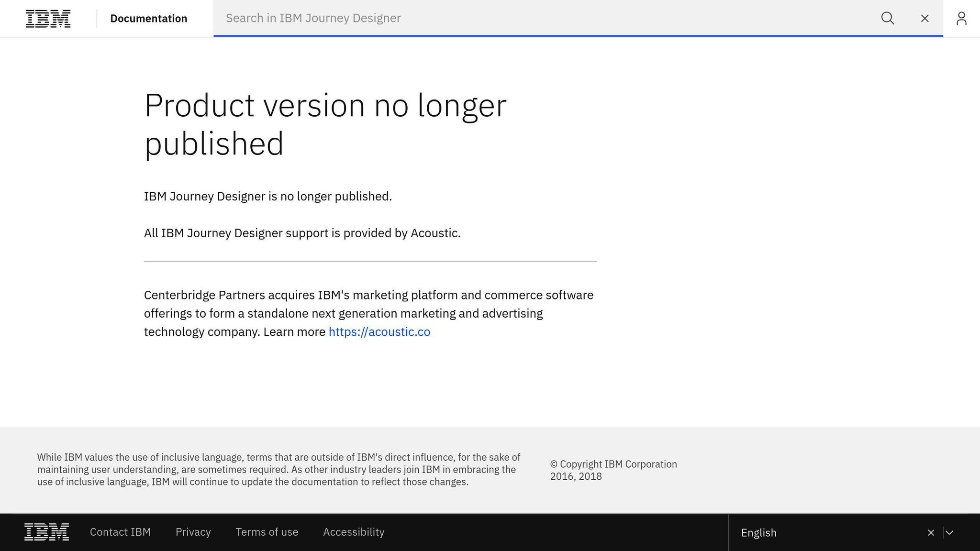Click the IBM logo in the top header

[48, 18]
